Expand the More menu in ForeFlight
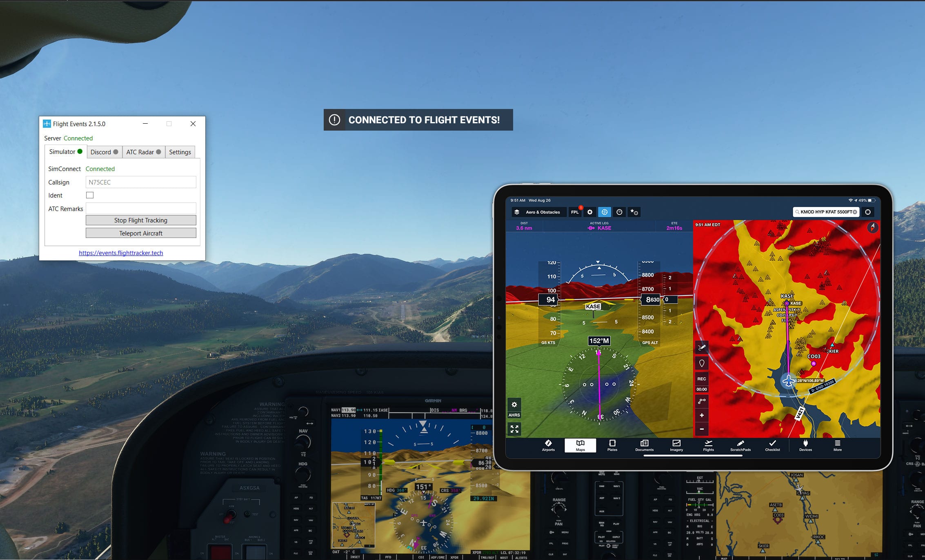Screen dimensions: 925x560 (837, 445)
